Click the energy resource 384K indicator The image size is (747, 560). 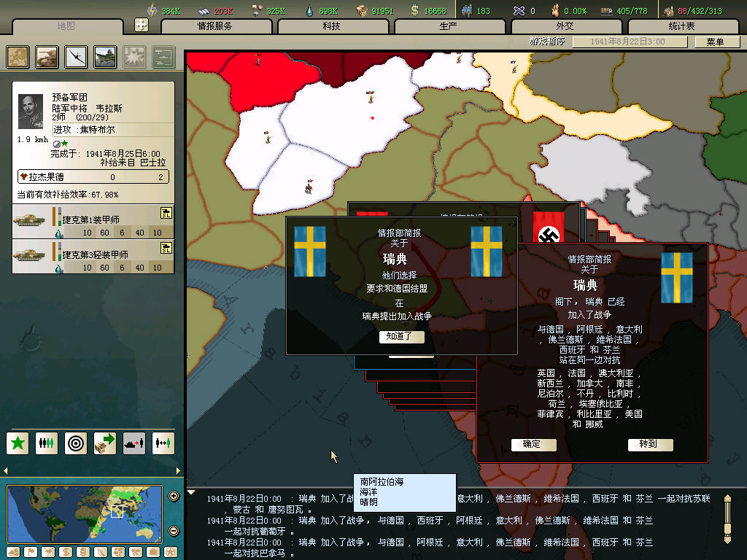coord(163,10)
